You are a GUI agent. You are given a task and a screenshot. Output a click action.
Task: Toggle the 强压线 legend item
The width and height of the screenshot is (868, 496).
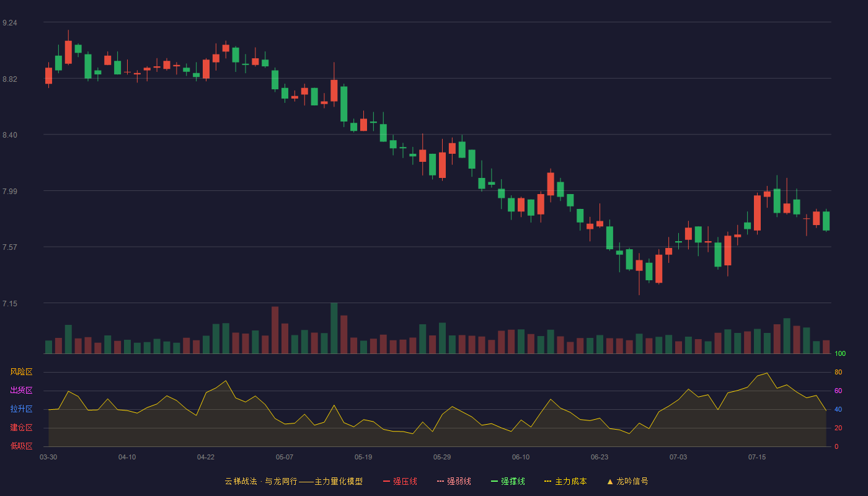(x=400, y=481)
